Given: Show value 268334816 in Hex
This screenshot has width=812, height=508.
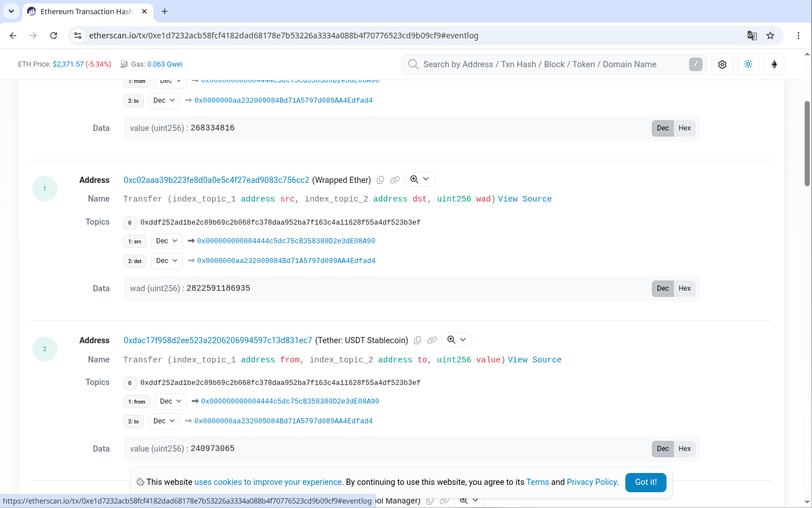Looking at the screenshot, I should 685,128.
